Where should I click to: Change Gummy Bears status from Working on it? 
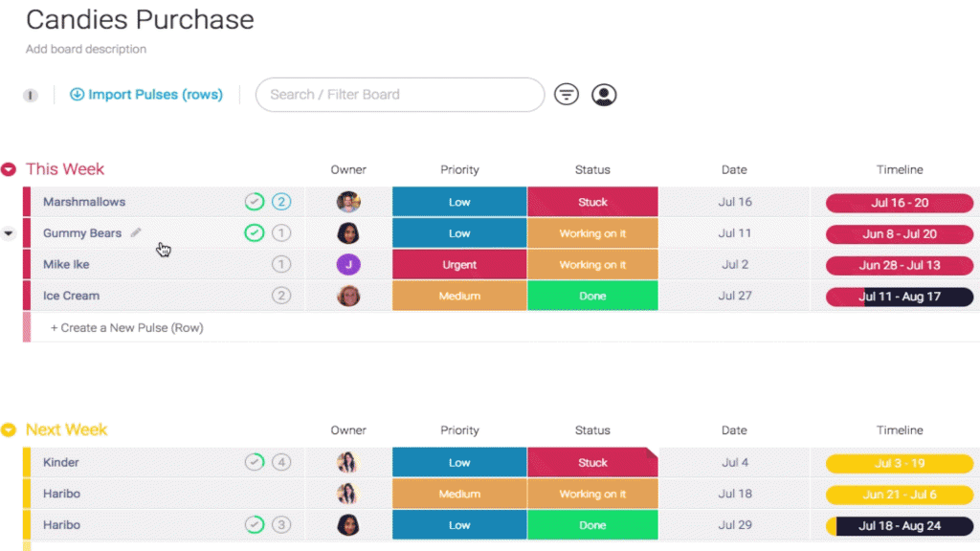[592, 233]
